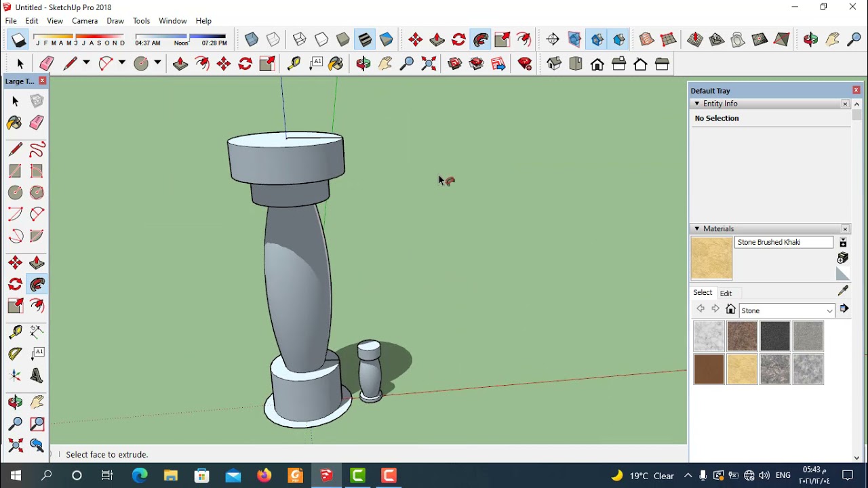Toggle Back Edges style
Image resolution: width=868 pixels, height=488 pixels.
[x=273, y=39]
